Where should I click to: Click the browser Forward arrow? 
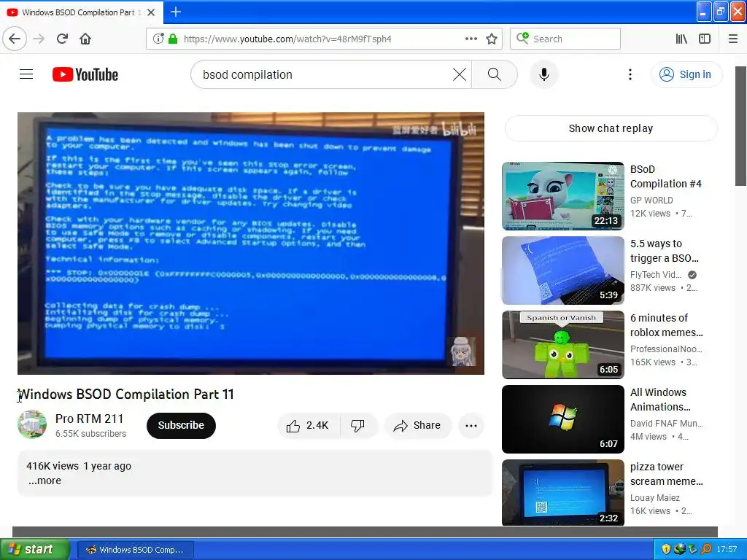click(39, 39)
